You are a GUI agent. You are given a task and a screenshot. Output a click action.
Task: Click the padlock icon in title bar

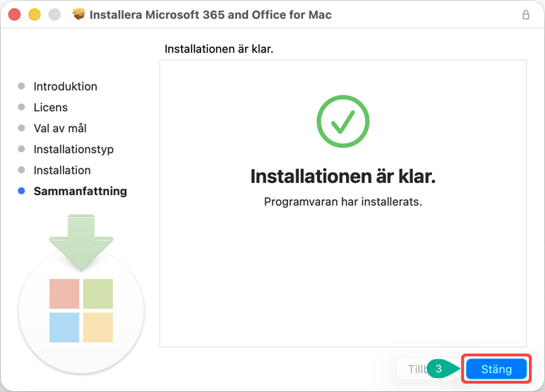tap(525, 15)
